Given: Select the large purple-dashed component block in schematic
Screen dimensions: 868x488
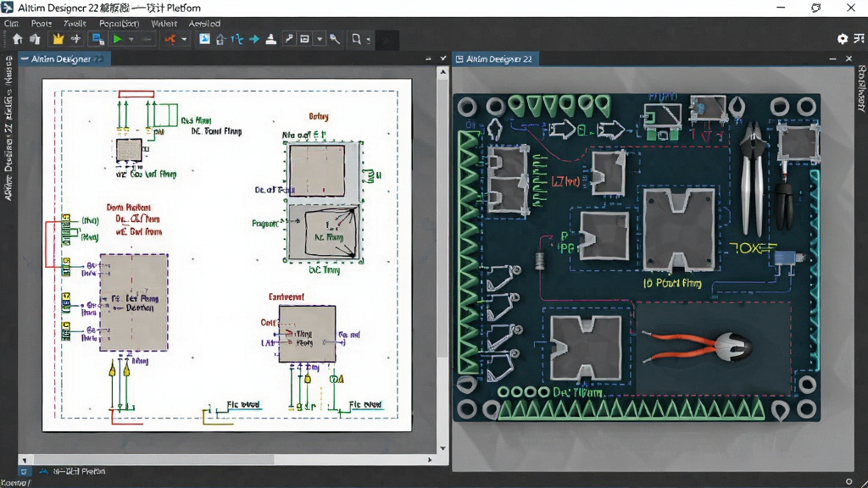Looking at the screenshot, I should [x=133, y=302].
